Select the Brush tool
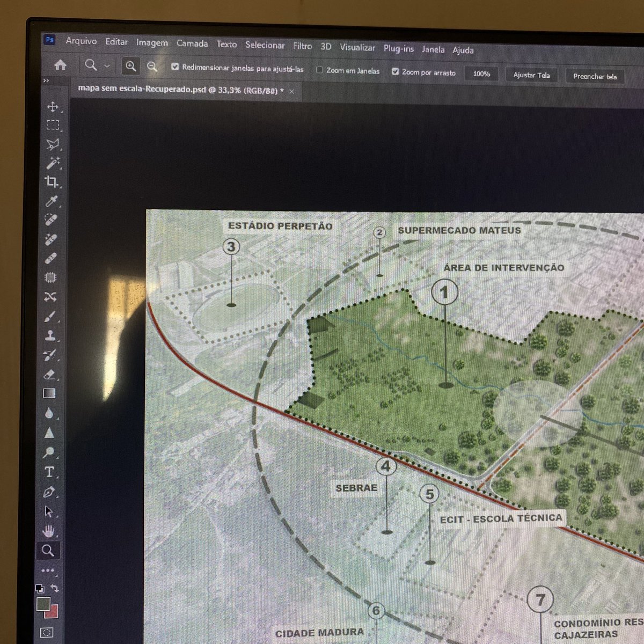This screenshot has width=644, height=644. pos(50,316)
